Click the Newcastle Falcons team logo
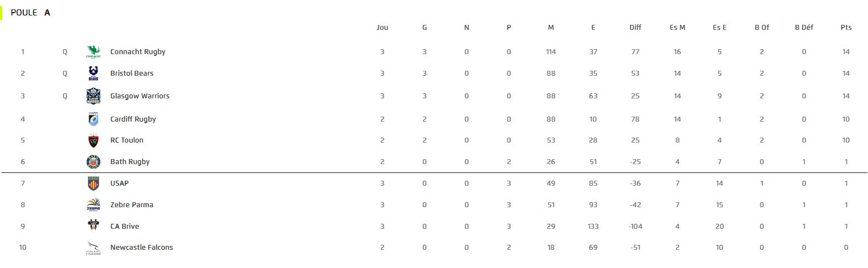This screenshot has height=268, width=868. tap(93, 248)
